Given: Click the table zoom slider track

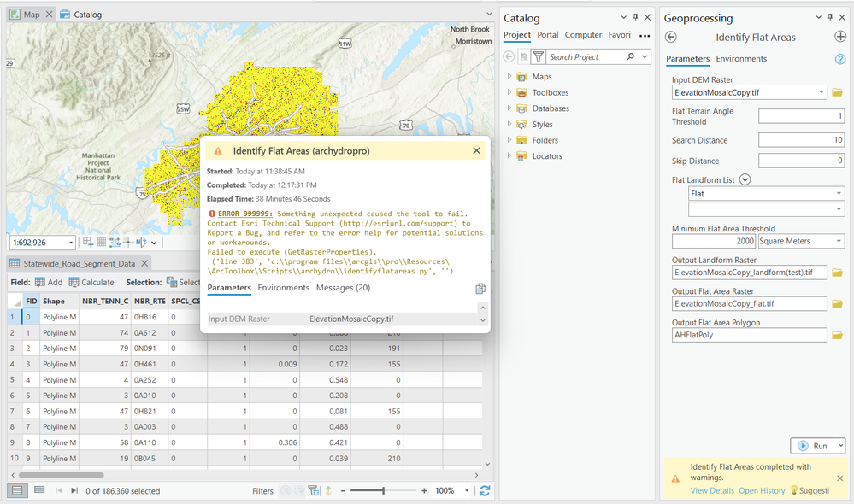Looking at the screenshot, I should (x=384, y=490).
